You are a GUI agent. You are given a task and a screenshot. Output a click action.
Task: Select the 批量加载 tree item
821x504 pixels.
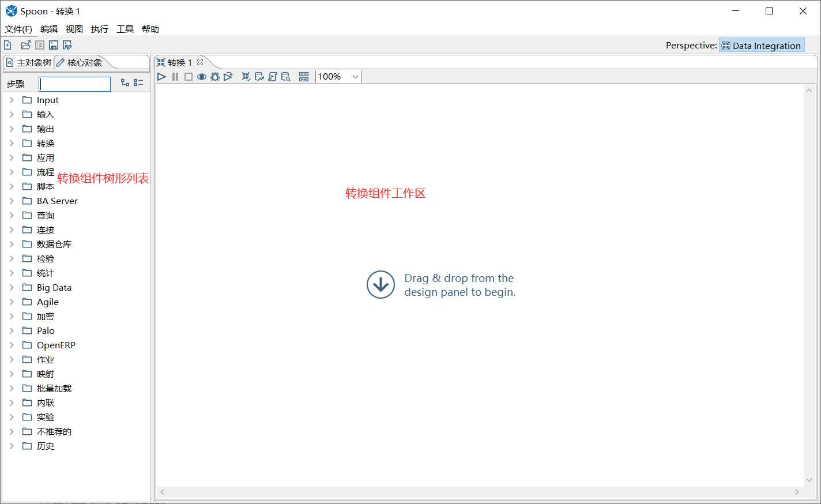(x=54, y=388)
